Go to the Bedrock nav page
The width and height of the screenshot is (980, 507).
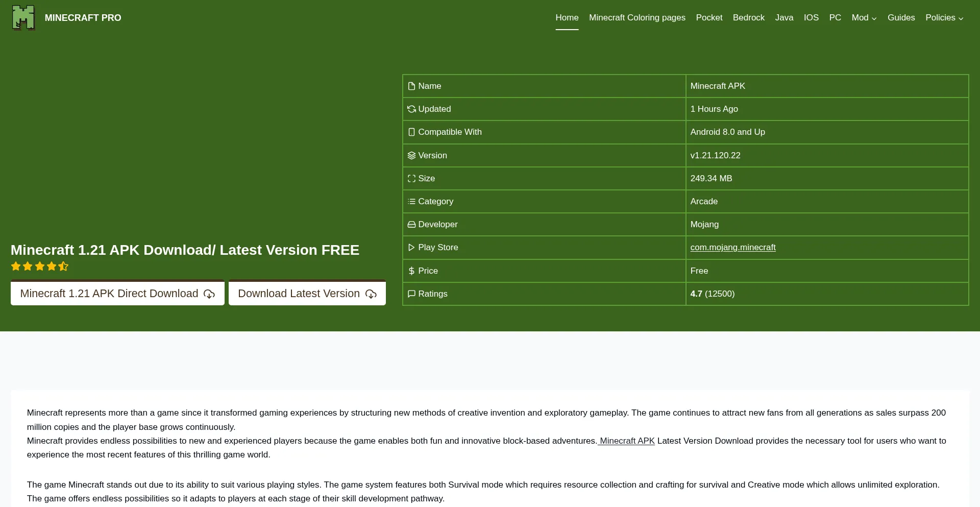748,18
